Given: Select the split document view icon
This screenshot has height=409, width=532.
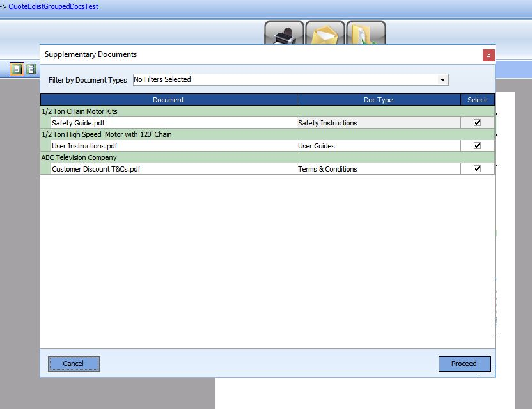Looking at the screenshot, I should click(31, 69).
